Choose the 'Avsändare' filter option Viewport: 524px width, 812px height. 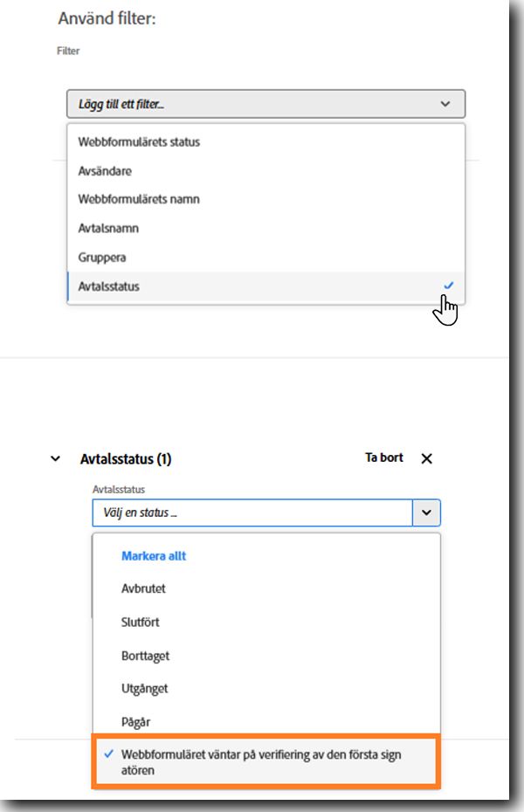(x=105, y=171)
